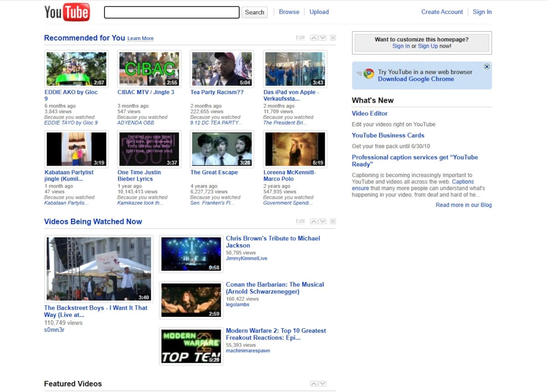The width and height of the screenshot is (547, 392).
Task: Click Sign In in the customize box
Action: point(401,46)
